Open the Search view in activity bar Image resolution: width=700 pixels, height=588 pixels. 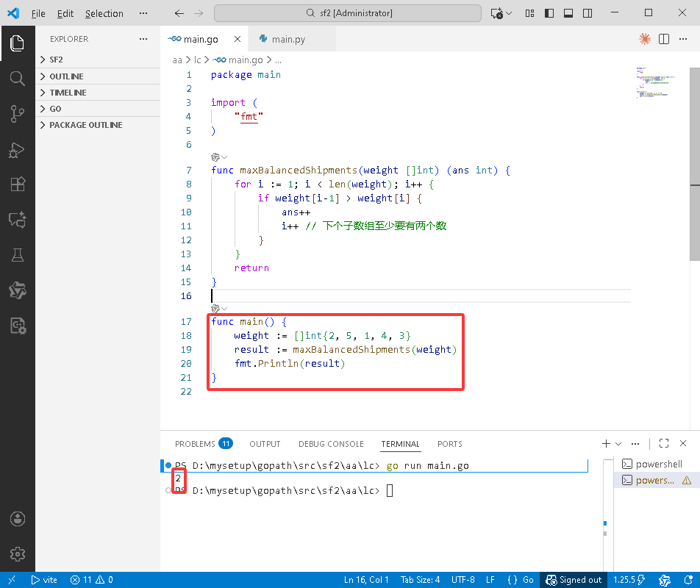(x=17, y=79)
